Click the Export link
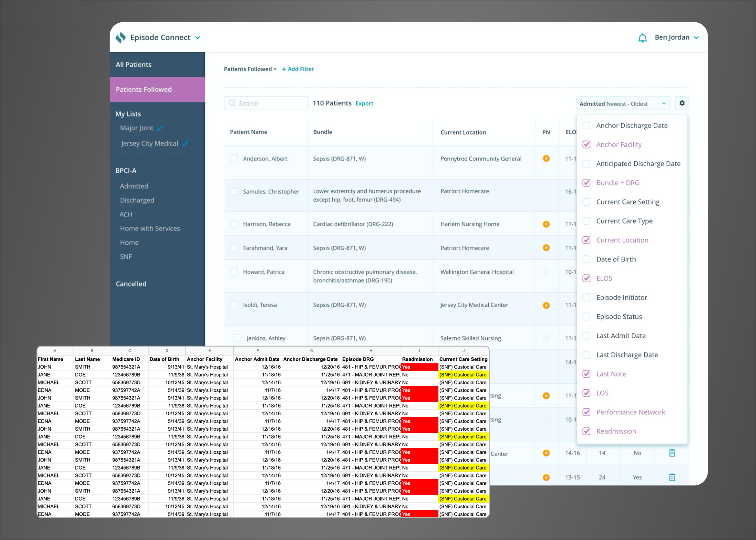The image size is (756, 540). (364, 103)
